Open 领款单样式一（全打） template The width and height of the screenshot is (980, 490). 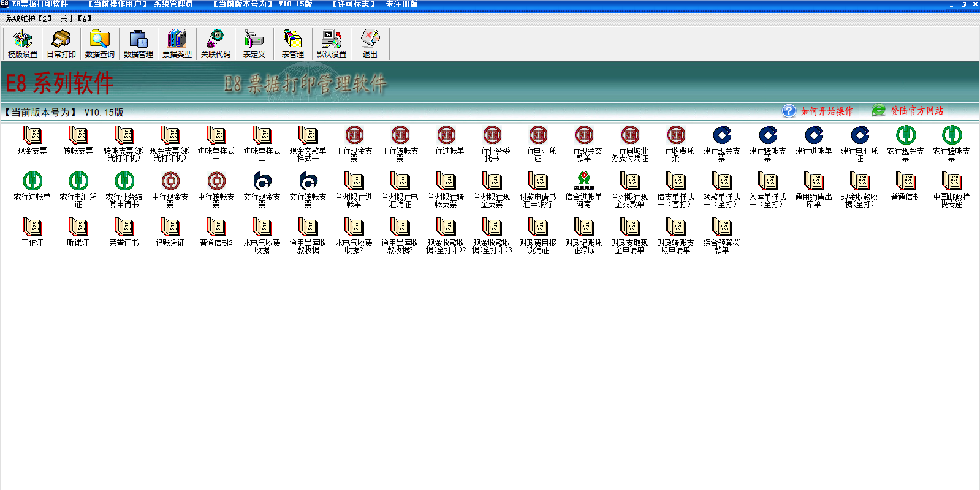(722, 189)
